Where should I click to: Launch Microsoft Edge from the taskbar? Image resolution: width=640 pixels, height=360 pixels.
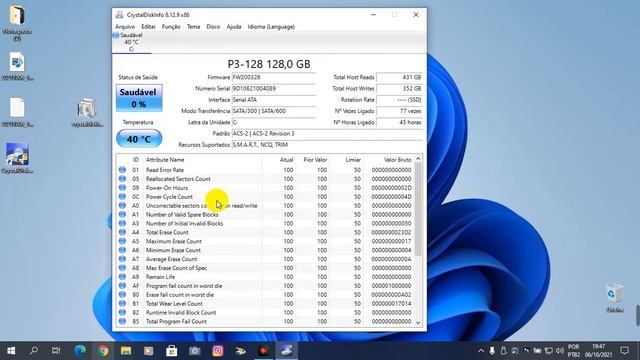80,351
